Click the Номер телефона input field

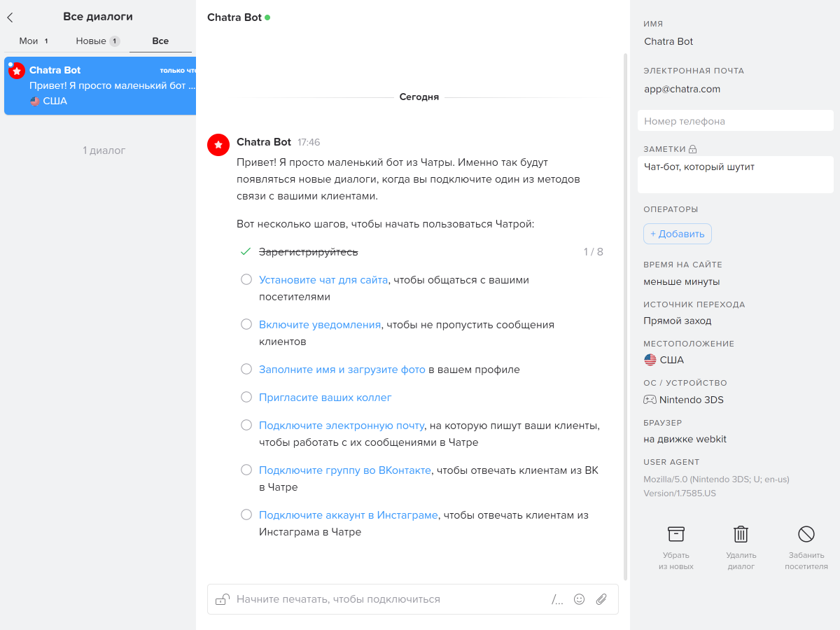(736, 120)
